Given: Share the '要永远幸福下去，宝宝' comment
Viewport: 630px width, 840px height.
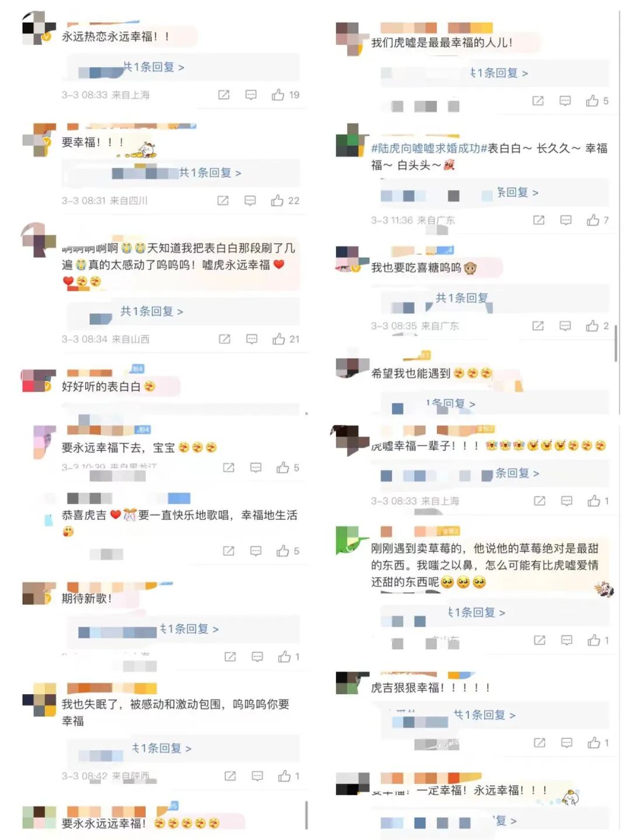Looking at the screenshot, I should 229,468.
